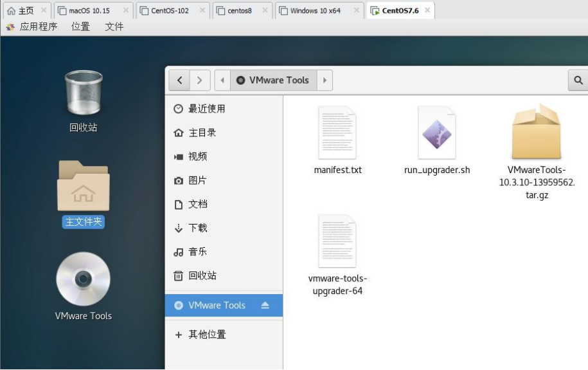Viewport: 588px width, 370px height.
Task: Open the Files menu in top bar
Action: [x=114, y=26]
